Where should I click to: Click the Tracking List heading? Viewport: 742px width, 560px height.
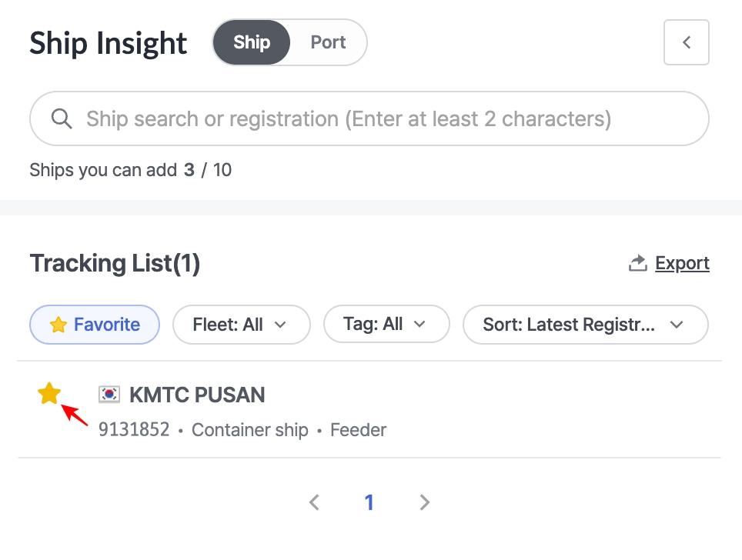(x=115, y=264)
